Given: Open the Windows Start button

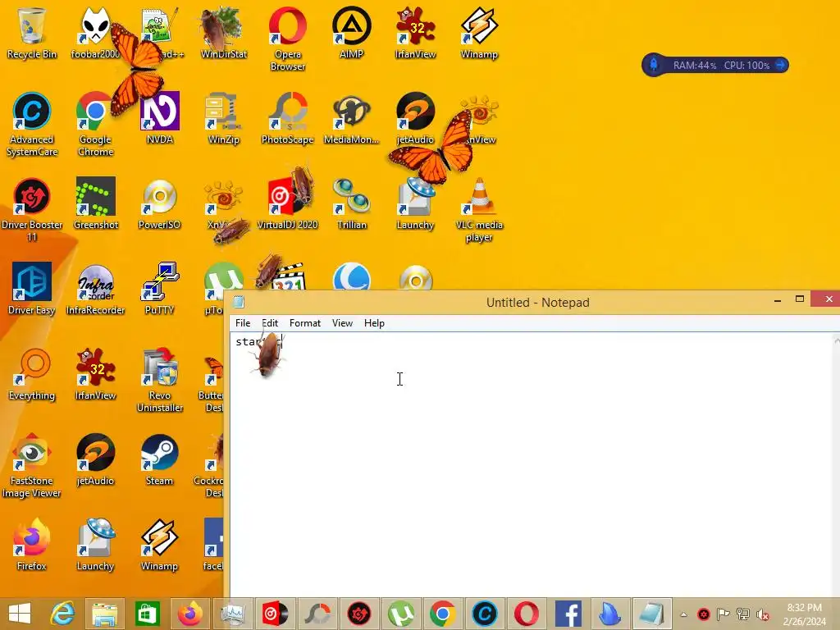Looking at the screenshot, I should [x=20, y=614].
